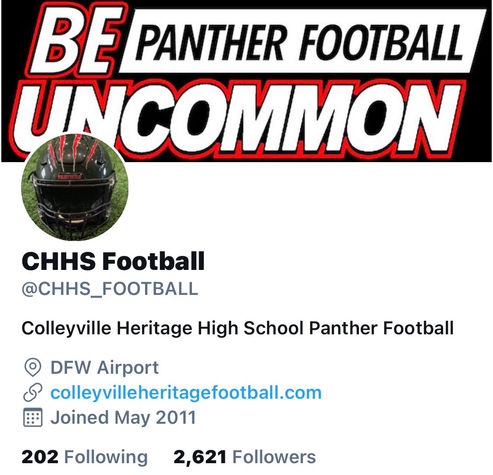Visit colleyvilleheritagefootball.com link

(186, 392)
